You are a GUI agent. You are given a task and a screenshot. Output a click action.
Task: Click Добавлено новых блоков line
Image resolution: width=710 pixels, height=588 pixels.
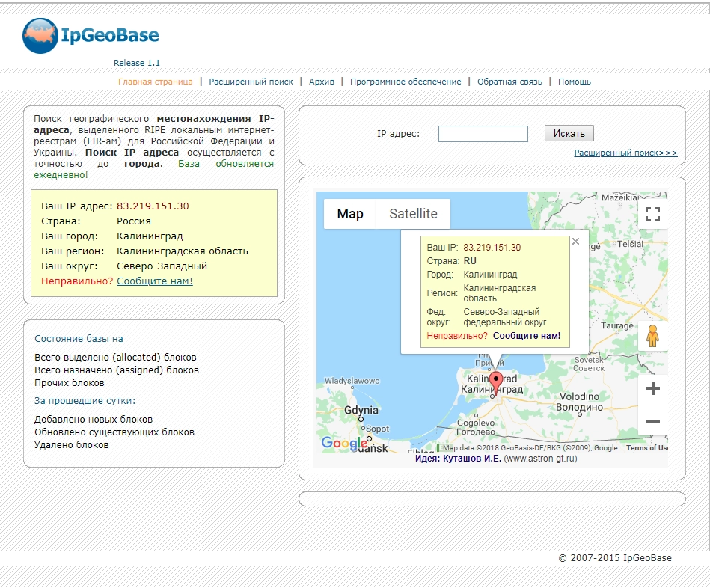(x=94, y=420)
